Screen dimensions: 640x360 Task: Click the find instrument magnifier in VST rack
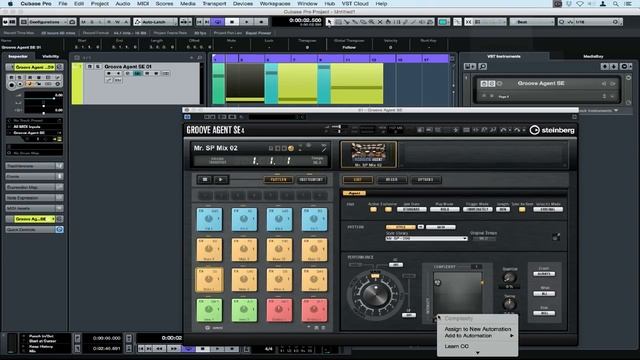point(482,67)
